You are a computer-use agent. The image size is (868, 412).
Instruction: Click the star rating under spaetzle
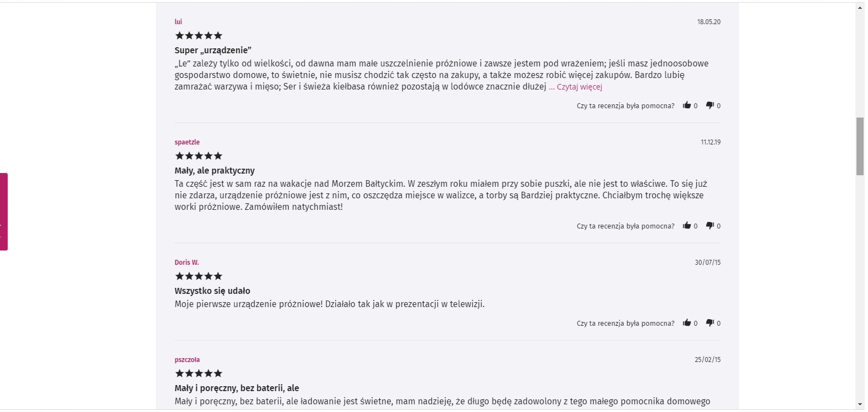(x=199, y=156)
